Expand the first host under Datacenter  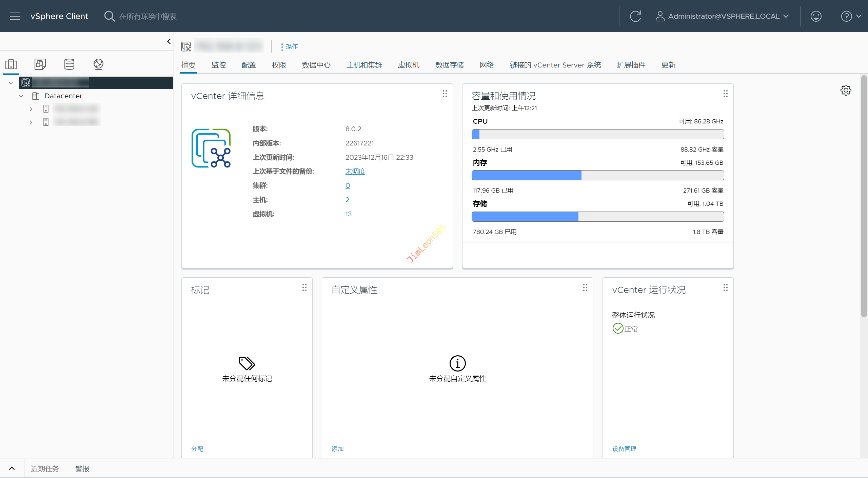tap(31, 109)
